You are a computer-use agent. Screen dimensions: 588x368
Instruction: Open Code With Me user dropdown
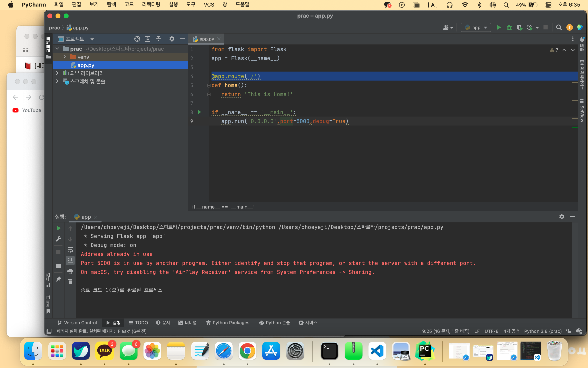[x=448, y=28]
